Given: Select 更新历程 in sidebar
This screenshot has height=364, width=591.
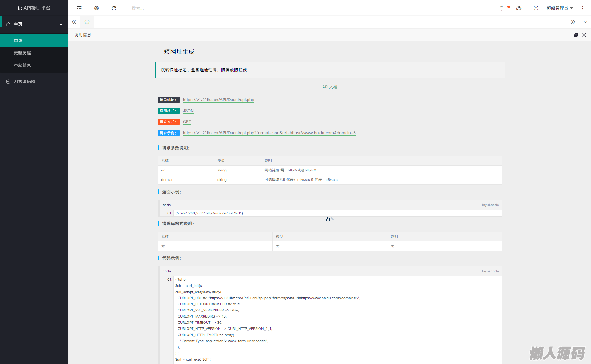Looking at the screenshot, I should click(22, 53).
